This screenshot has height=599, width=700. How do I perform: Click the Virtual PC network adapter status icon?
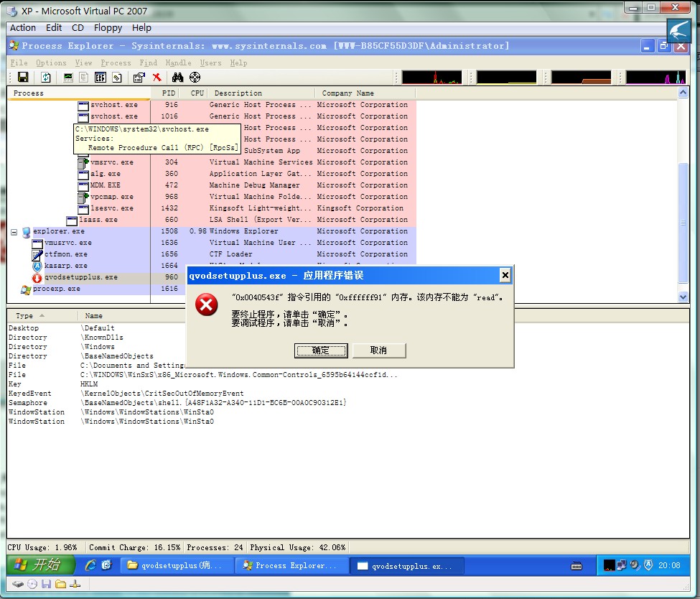pos(75,584)
